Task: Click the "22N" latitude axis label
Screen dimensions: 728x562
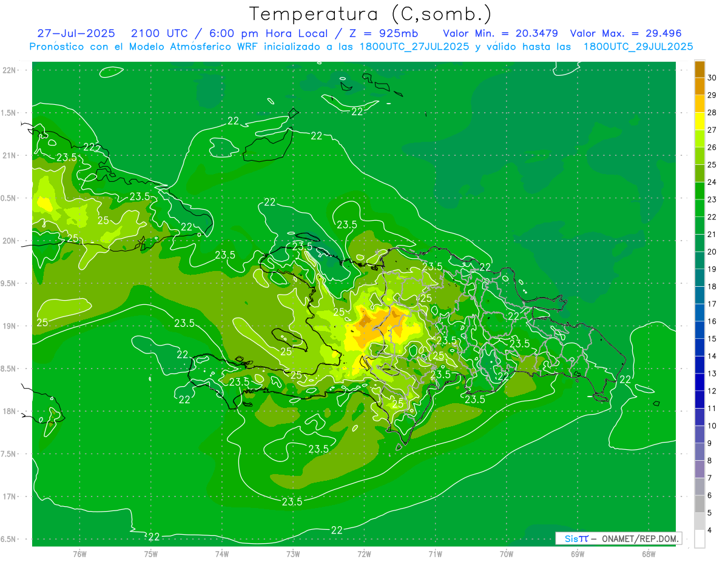Action: coord(10,70)
